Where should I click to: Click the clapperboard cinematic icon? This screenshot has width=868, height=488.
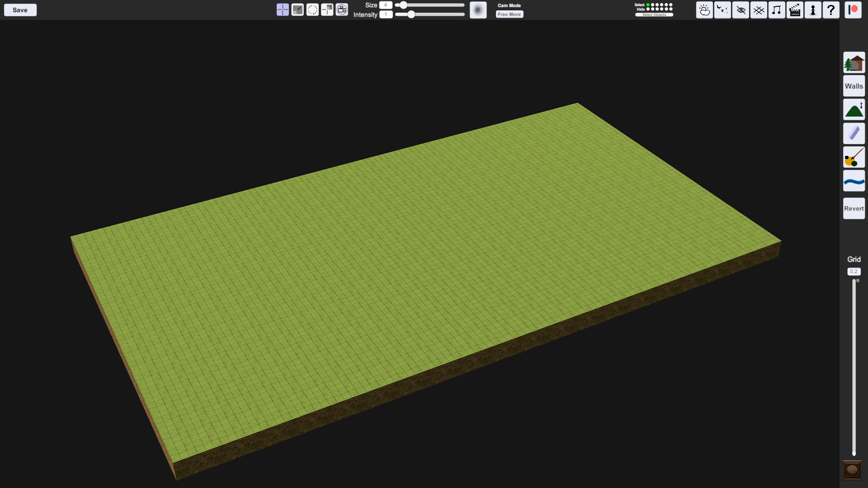tap(795, 10)
